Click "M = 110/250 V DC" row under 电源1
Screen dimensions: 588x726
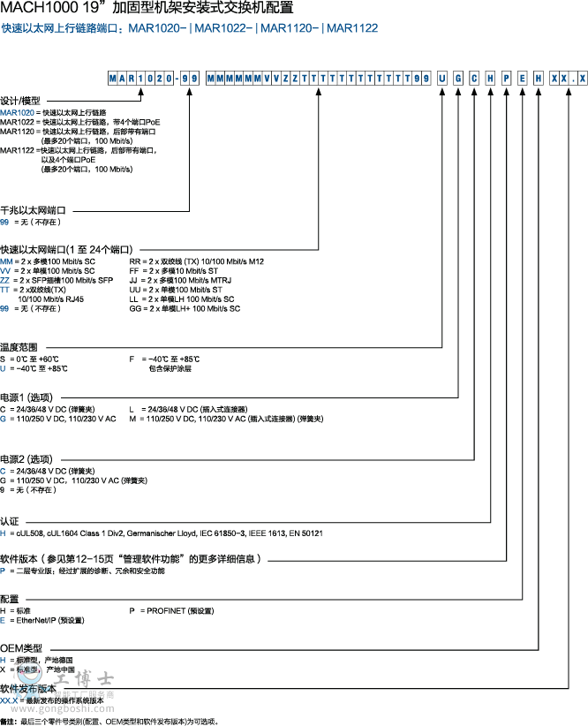226,419
